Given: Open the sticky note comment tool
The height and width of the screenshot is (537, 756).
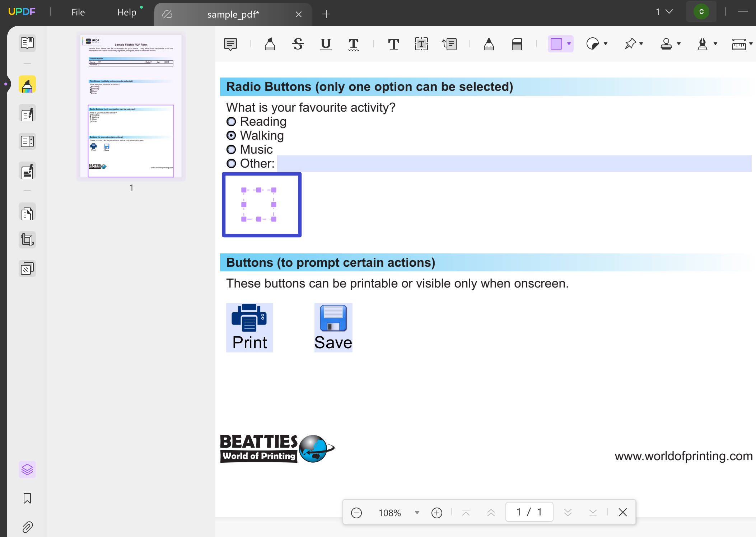Looking at the screenshot, I should pyautogui.click(x=230, y=44).
